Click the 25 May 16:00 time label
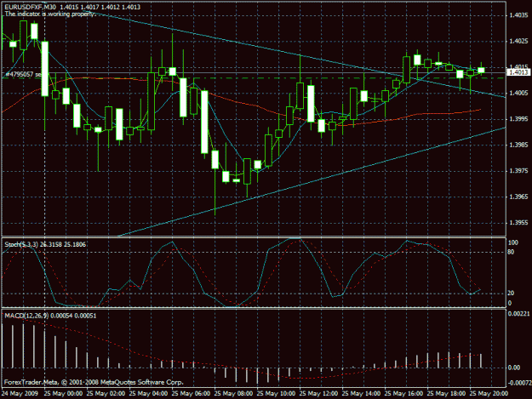 point(403,394)
